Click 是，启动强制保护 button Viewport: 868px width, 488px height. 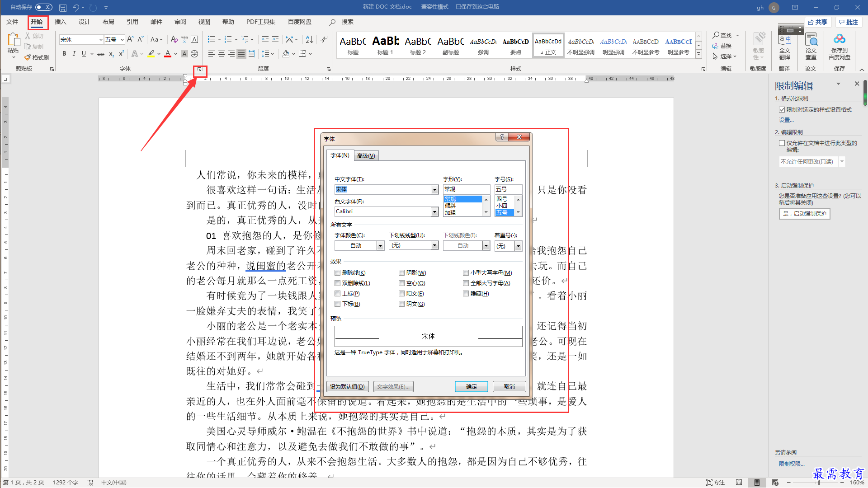tap(805, 213)
